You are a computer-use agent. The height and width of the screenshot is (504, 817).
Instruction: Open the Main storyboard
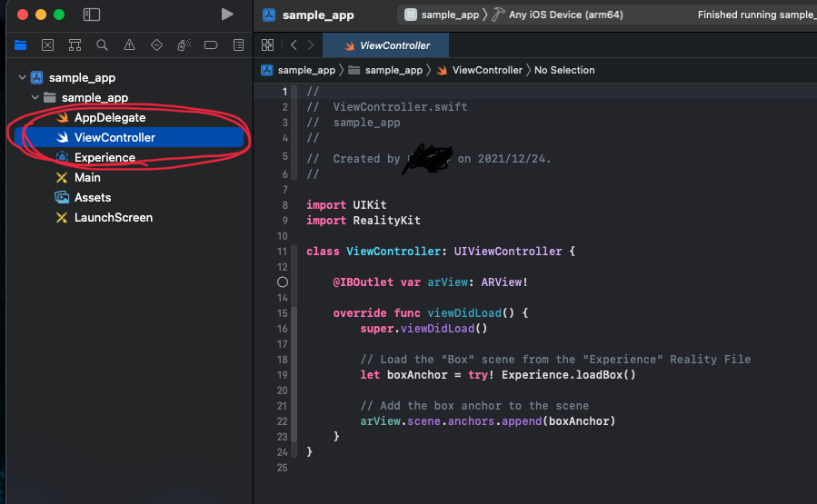point(87,178)
